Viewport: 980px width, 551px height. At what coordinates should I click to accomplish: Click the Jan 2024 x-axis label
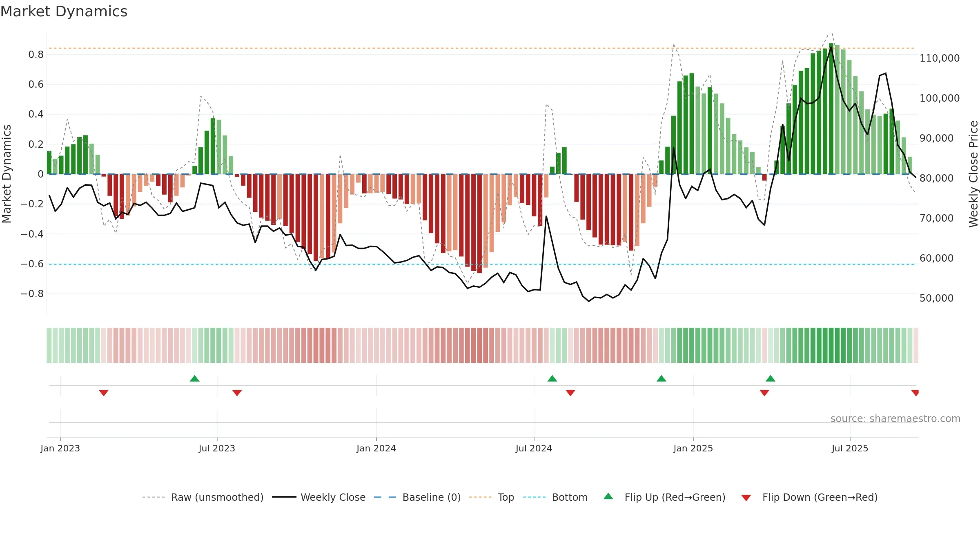click(376, 448)
